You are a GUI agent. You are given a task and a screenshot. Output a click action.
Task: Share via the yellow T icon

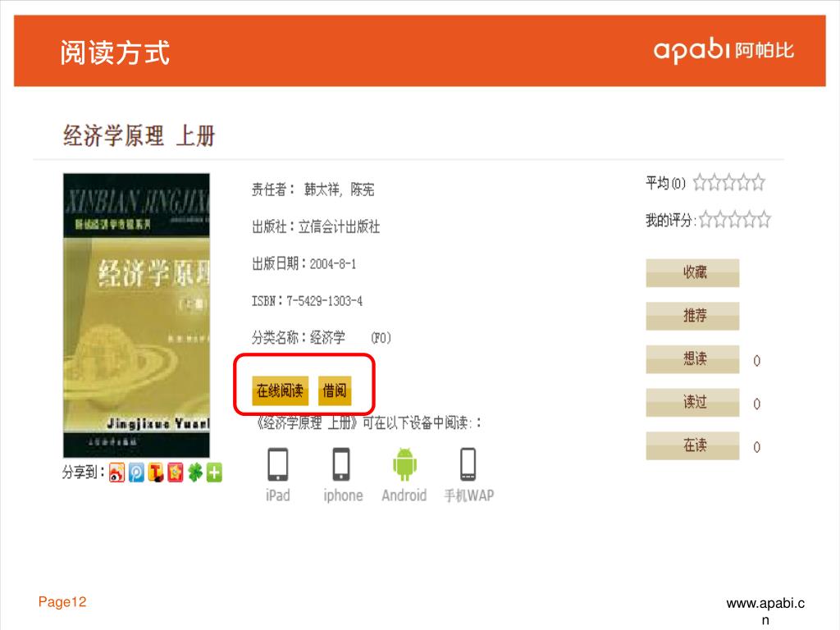tap(156, 472)
